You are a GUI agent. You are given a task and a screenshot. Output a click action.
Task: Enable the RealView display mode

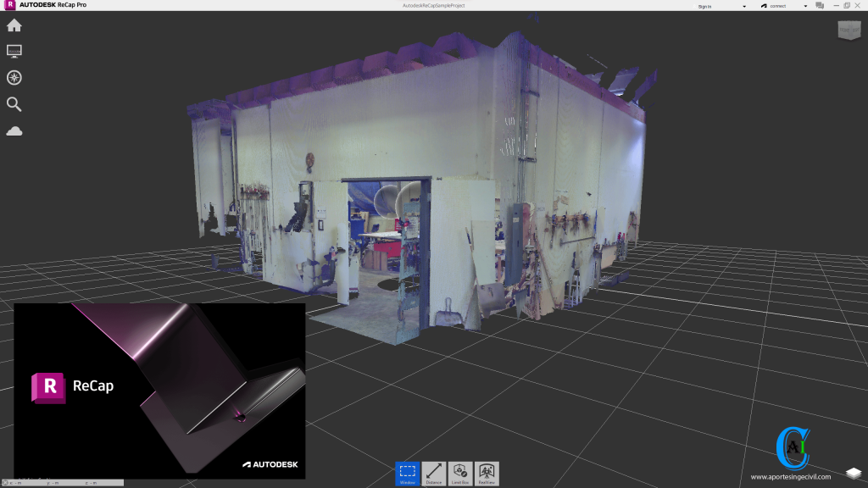(x=486, y=473)
